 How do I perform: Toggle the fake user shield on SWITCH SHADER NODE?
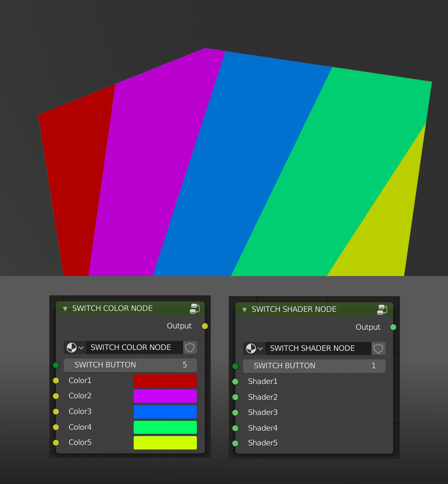(378, 348)
